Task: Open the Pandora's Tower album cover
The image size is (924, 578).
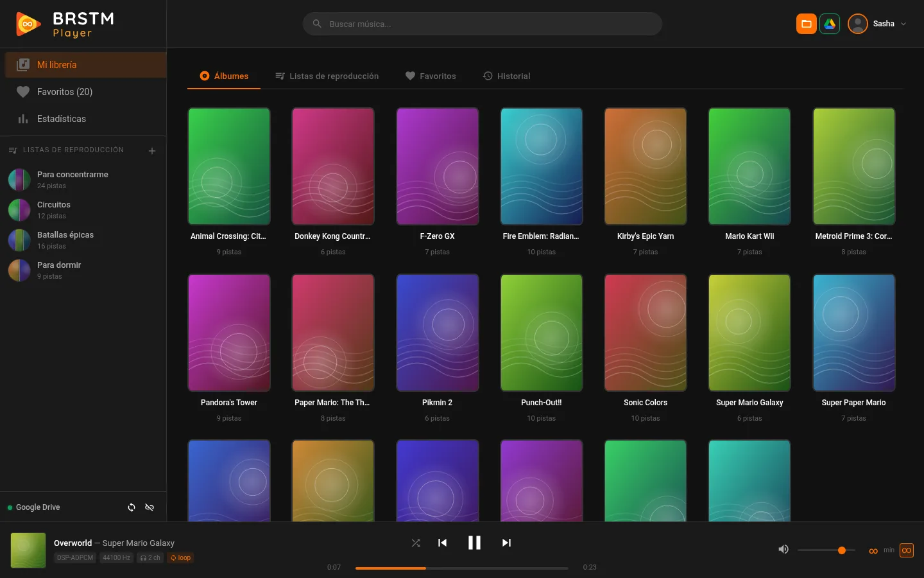Action: (x=229, y=333)
